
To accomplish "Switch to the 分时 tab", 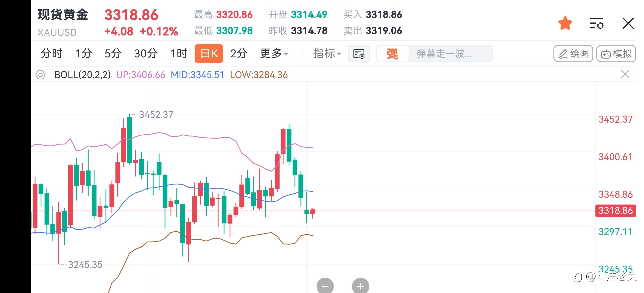I will pyautogui.click(x=52, y=53).
